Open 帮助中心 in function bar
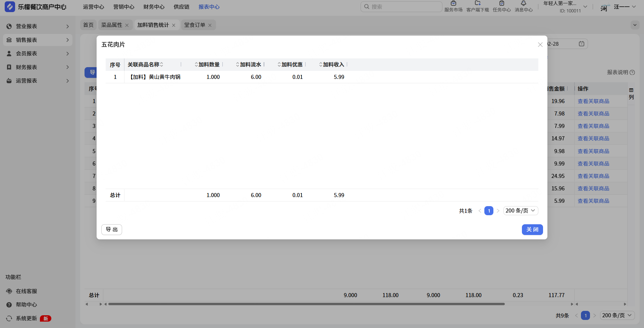 pyautogui.click(x=26, y=304)
